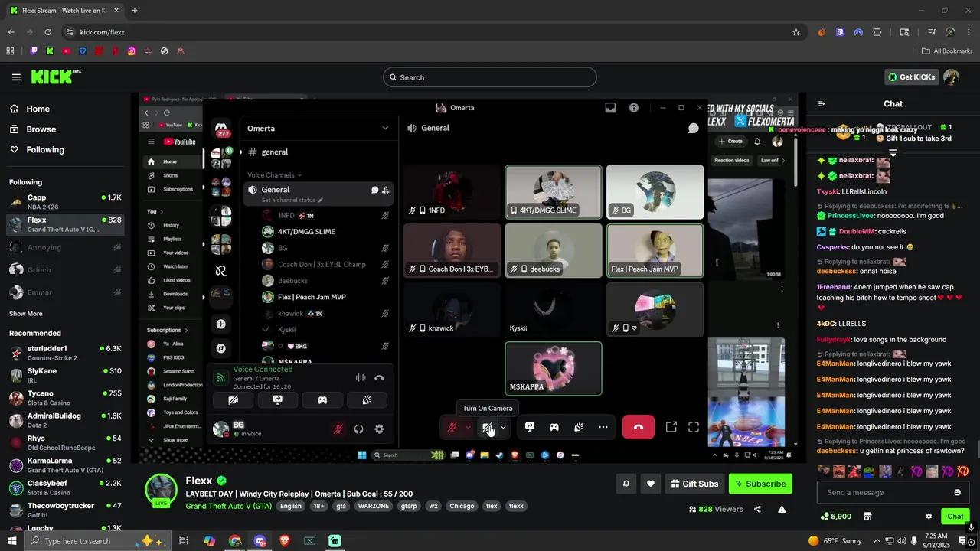980x551 pixels.
Task: Click the Gift Subs button
Action: 694,484
